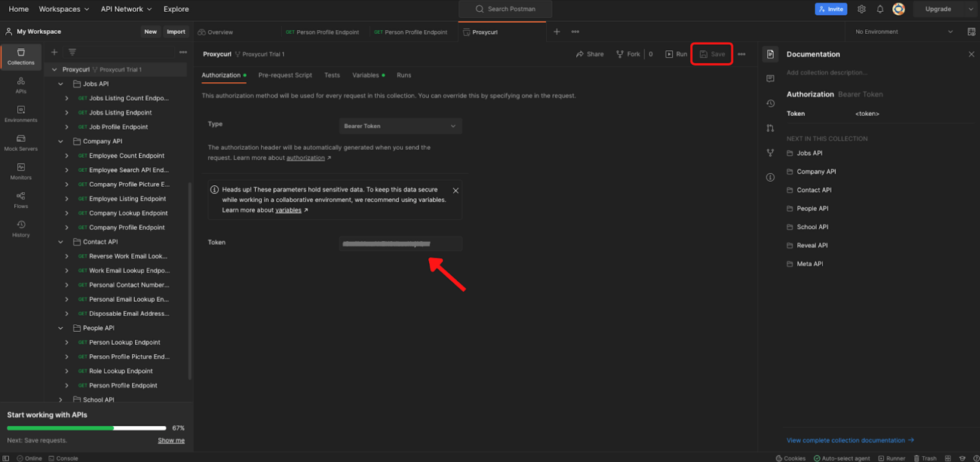This screenshot has width=980, height=462.
Task: Close the Documentation panel
Action: coord(971,54)
